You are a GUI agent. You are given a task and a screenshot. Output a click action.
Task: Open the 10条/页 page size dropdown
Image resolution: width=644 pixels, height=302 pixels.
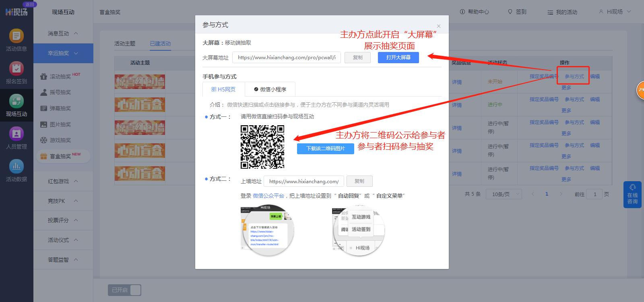(x=504, y=194)
